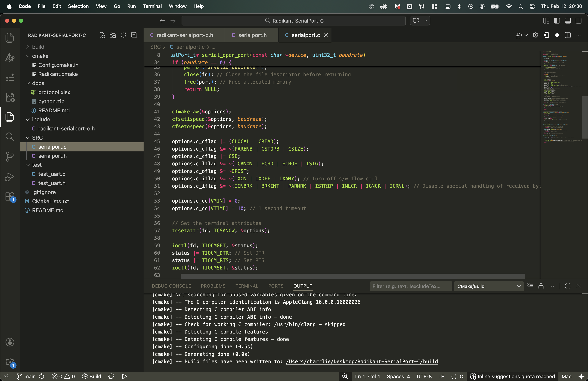Refresh the explorer file tree
Image resolution: width=588 pixels, height=381 pixels.
click(123, 35)
